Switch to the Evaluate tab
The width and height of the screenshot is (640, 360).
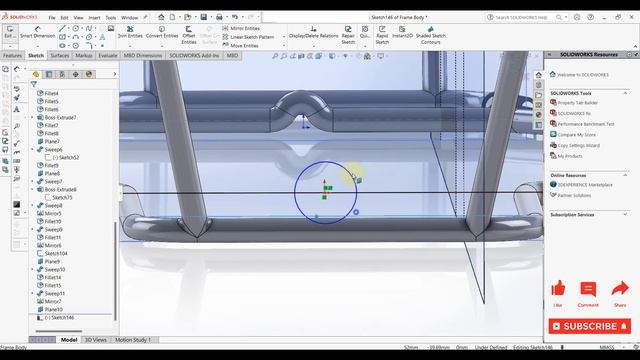[108, 56]
